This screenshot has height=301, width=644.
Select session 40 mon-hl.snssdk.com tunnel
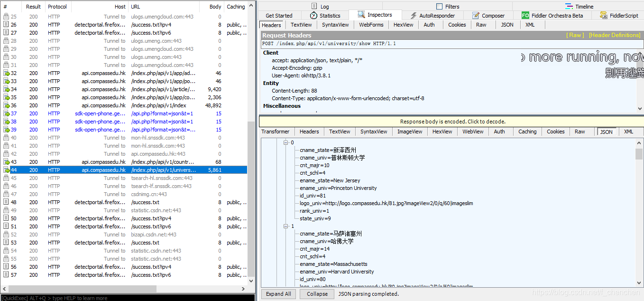(124, 138)
